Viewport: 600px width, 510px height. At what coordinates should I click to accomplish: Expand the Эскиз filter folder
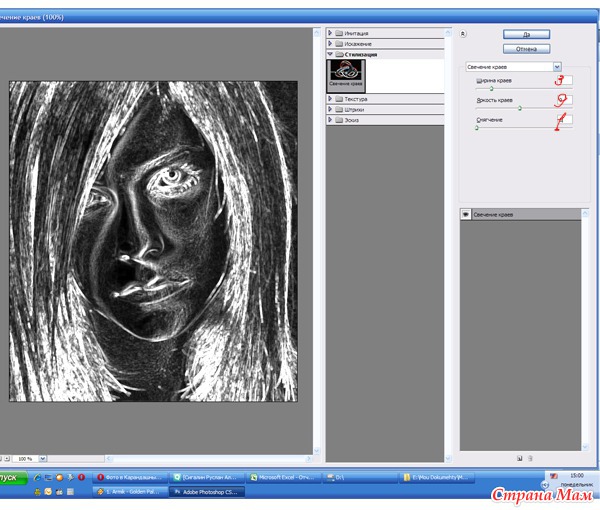(330, 120)
